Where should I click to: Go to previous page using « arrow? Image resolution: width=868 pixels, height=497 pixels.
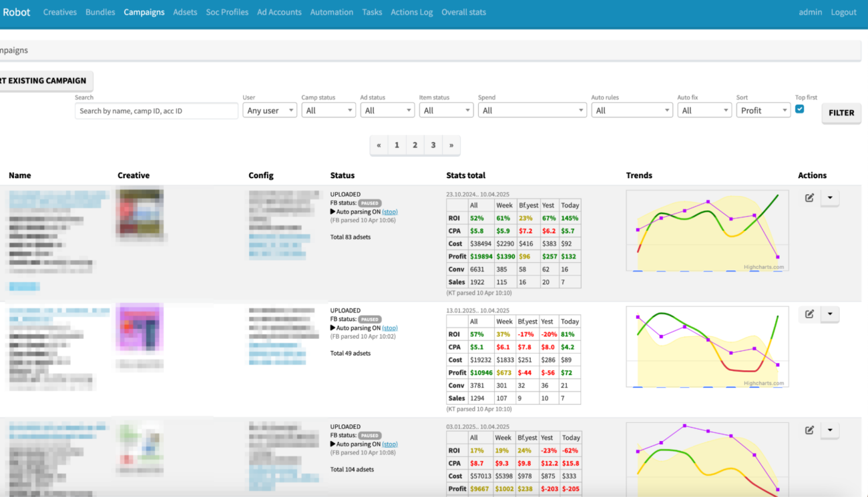point(379,145)
